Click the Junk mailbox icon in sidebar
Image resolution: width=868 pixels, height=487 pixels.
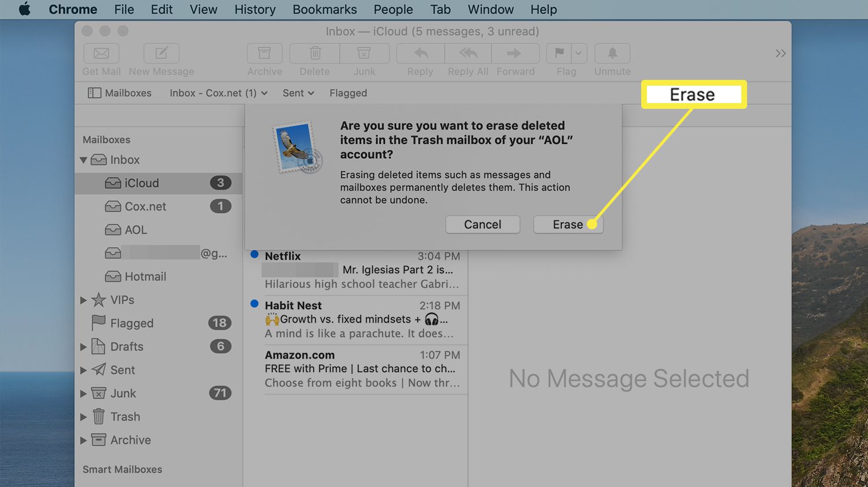[99, 393]
